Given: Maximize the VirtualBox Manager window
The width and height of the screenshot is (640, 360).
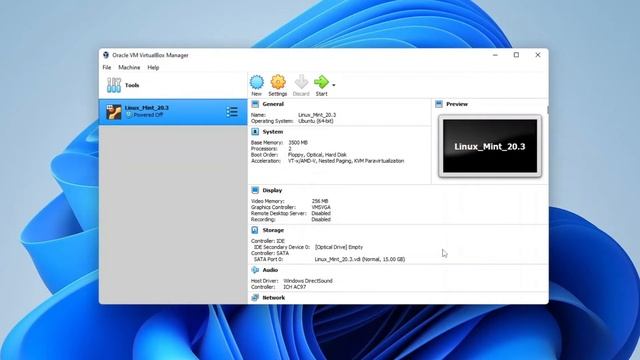Looking at the screenshot, I should (516, 55).
